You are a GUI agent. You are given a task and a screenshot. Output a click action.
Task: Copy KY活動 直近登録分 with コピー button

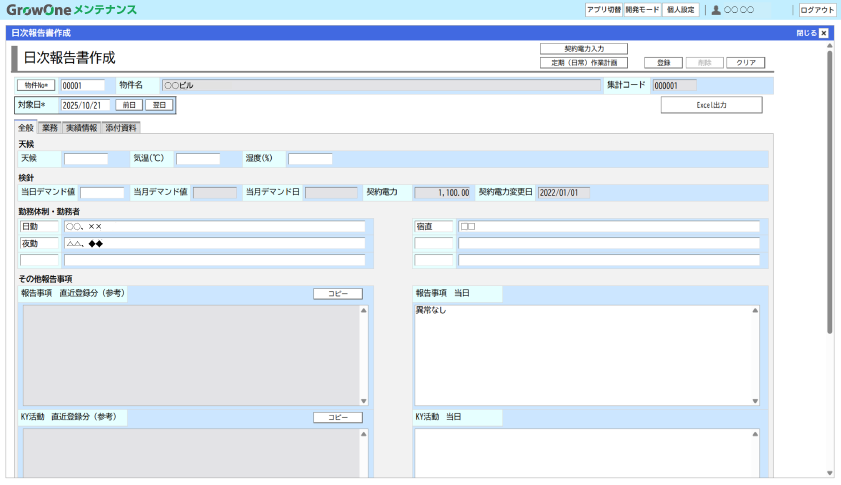338,417
